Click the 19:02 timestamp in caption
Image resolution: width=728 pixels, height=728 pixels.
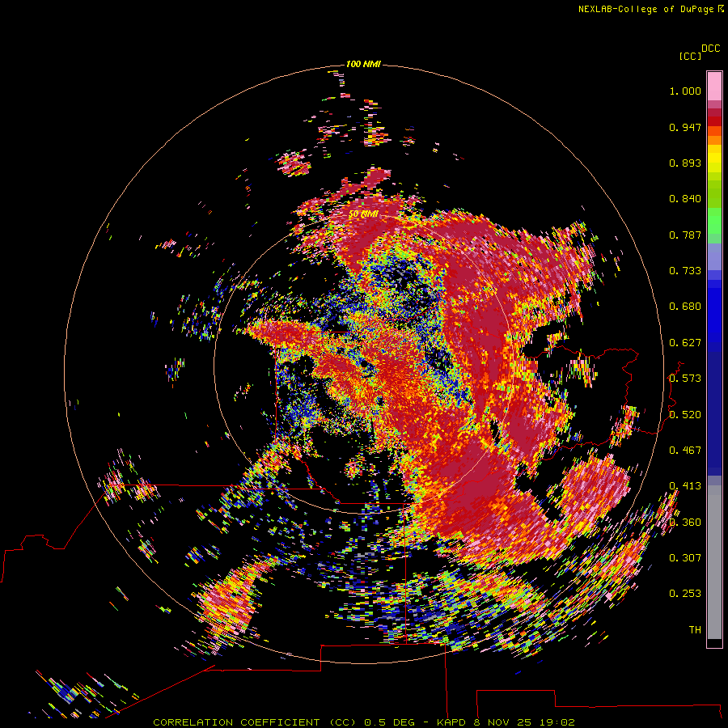tap(557, 722)
